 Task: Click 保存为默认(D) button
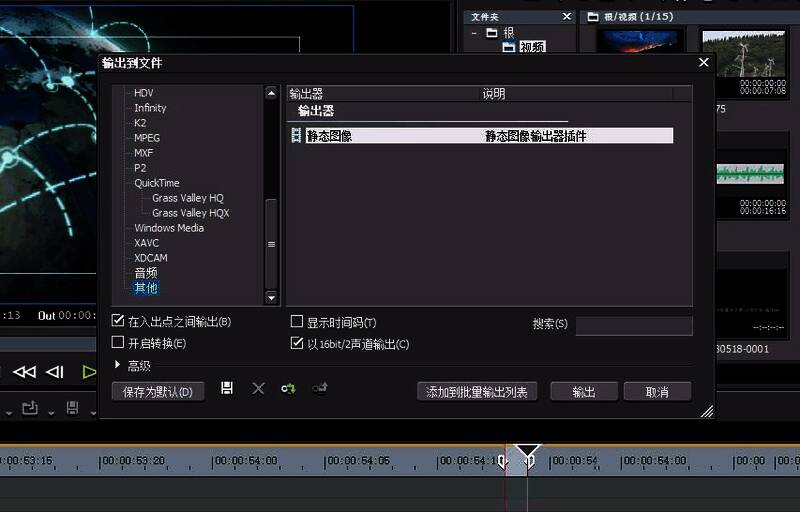(158, 392)
